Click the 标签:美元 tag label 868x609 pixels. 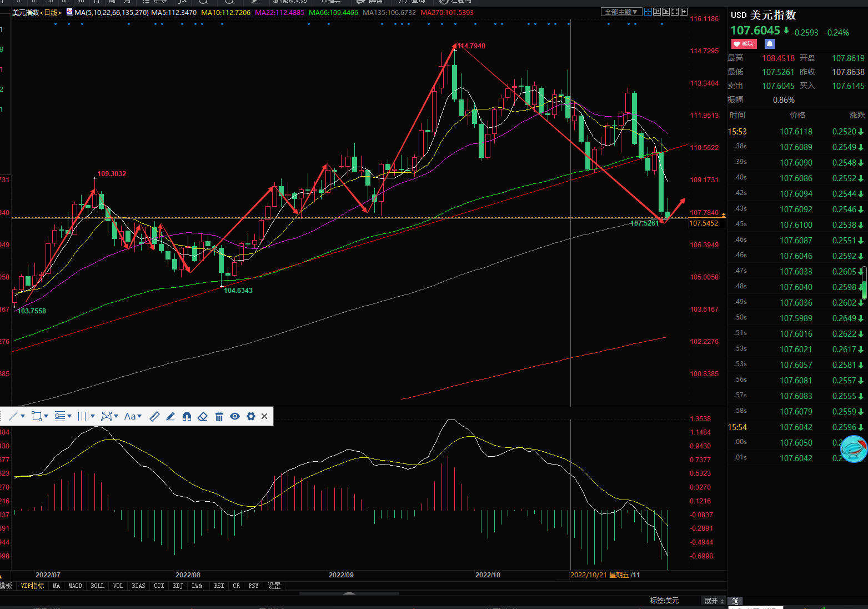665,601
